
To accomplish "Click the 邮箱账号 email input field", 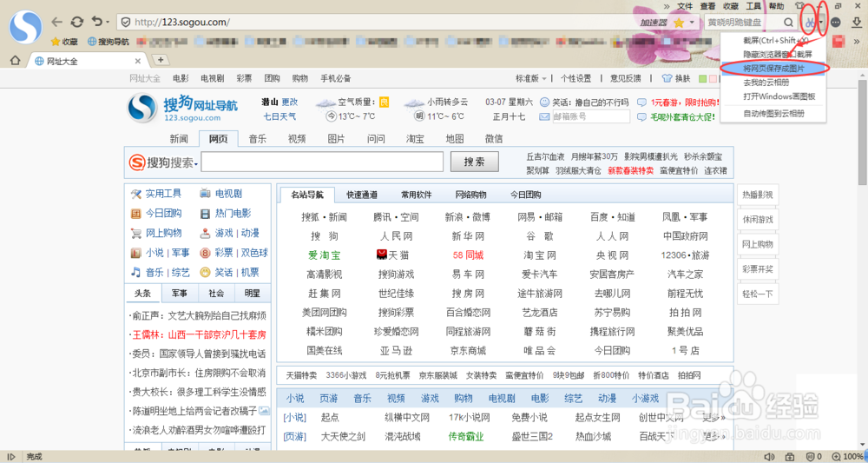I will 590,116.
